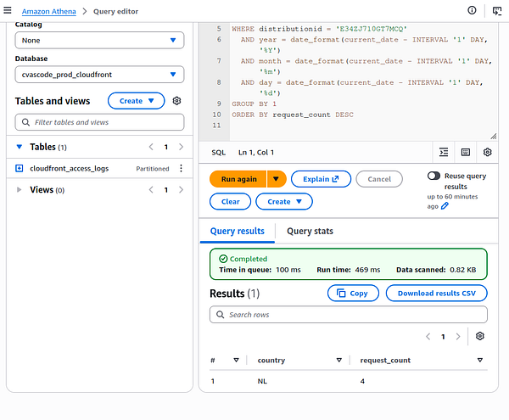Click the Explain button
This screenshot has width=509, height=420.
[321, 179]
